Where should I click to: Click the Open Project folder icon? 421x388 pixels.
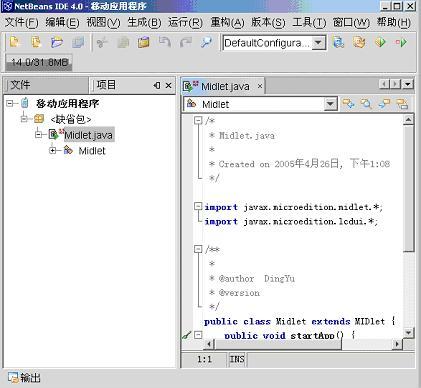point(57,42)
